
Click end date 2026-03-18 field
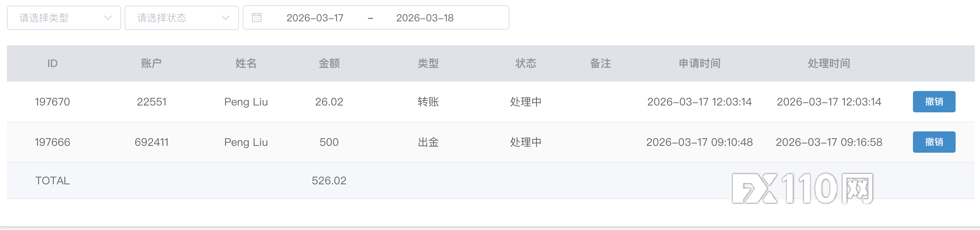[425, 18]
